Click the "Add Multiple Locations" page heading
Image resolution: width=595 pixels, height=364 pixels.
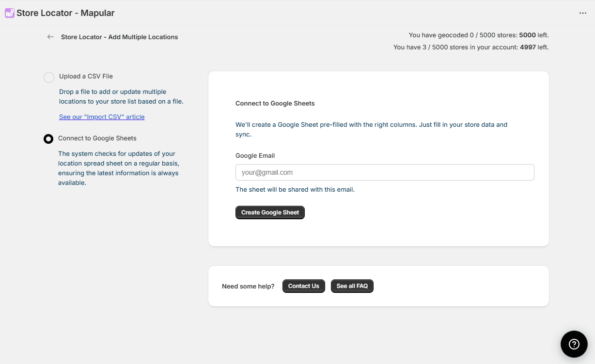click(x=119, y=37)
